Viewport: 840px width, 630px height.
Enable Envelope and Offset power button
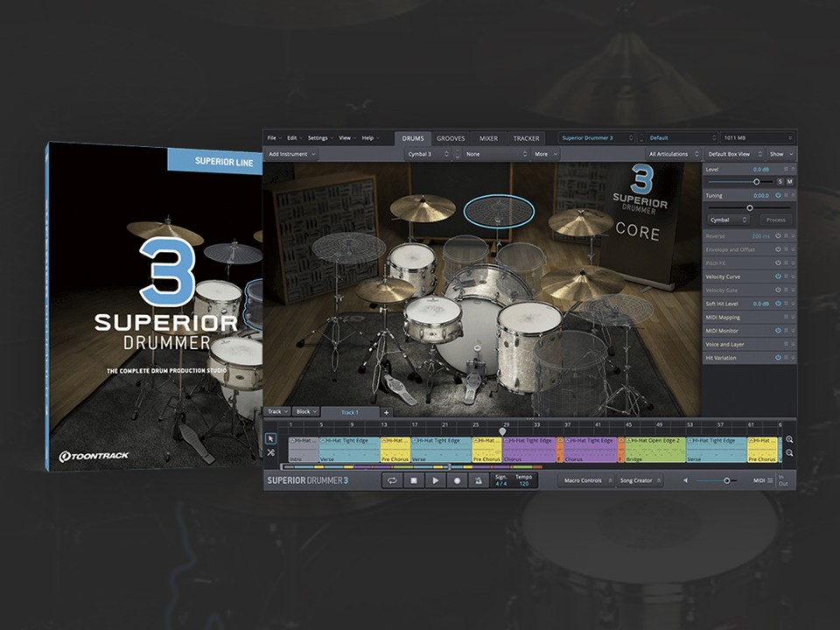click(x=778, y=249)
